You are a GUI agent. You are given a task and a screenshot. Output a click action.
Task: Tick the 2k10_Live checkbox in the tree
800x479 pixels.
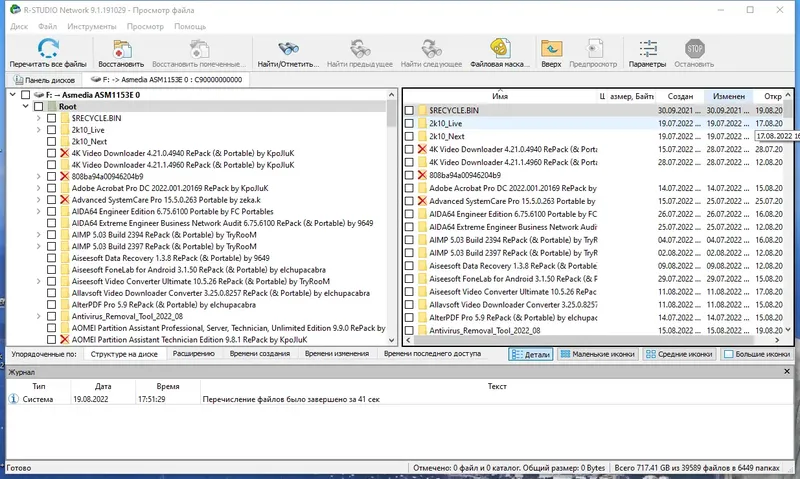[x=52, y=130]
